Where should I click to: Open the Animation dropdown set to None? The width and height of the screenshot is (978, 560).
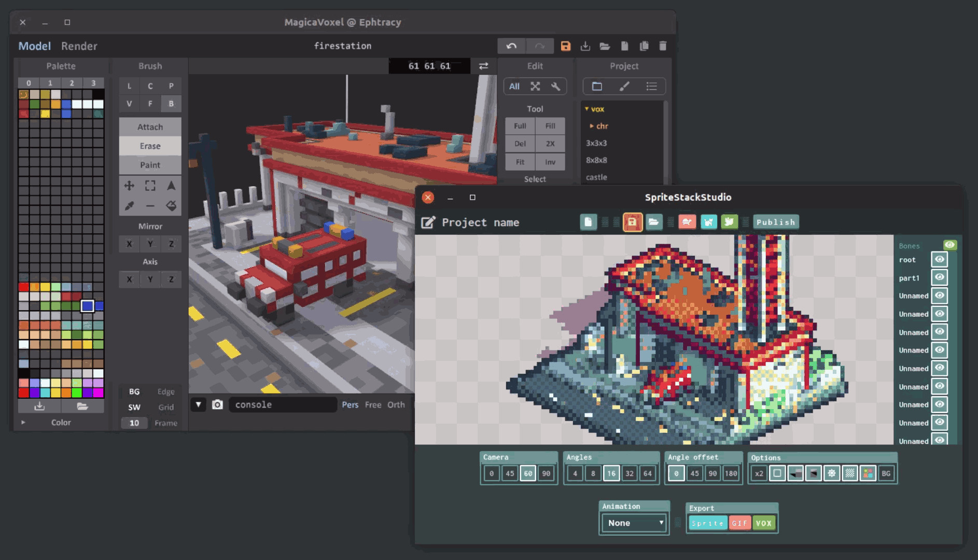(633, 523)
